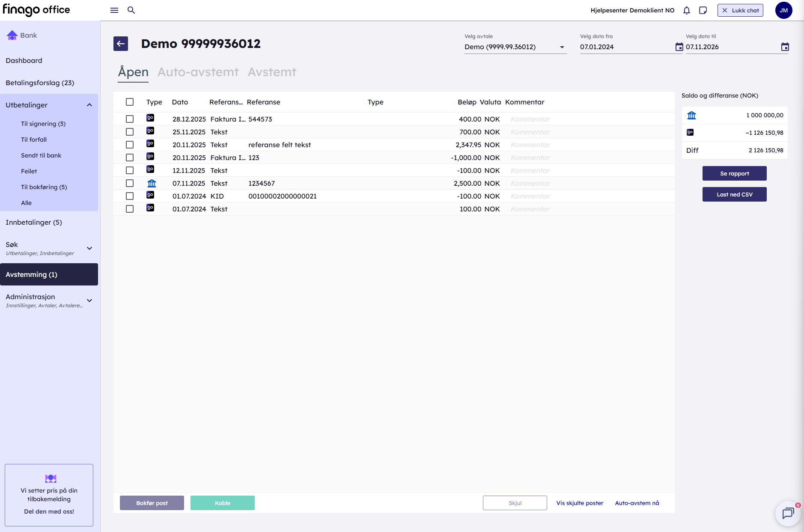Expand the Administrasjon sidebar section
This screenshot has width=804, height=532.
[x=89, y=300]
